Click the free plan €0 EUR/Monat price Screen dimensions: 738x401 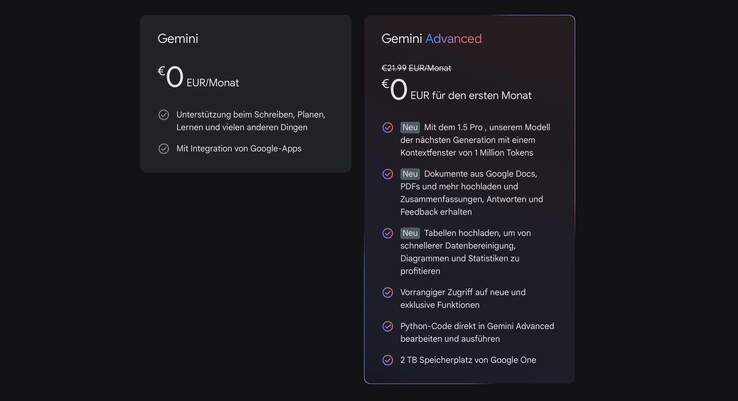pos(198,78)
